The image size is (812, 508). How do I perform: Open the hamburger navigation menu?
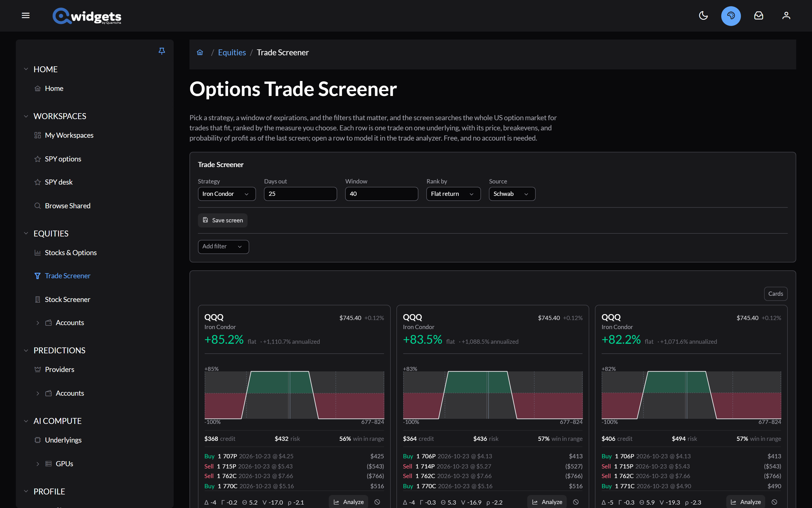pyautogui.click(x=26, y=16)
